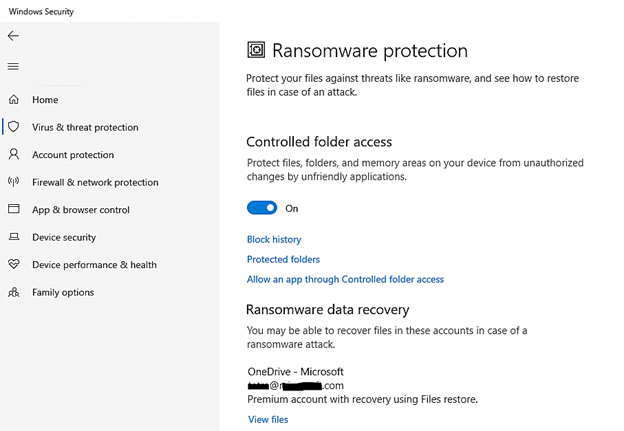Select Account protection in sidebar
624x431 pixels.
[73, 155]
